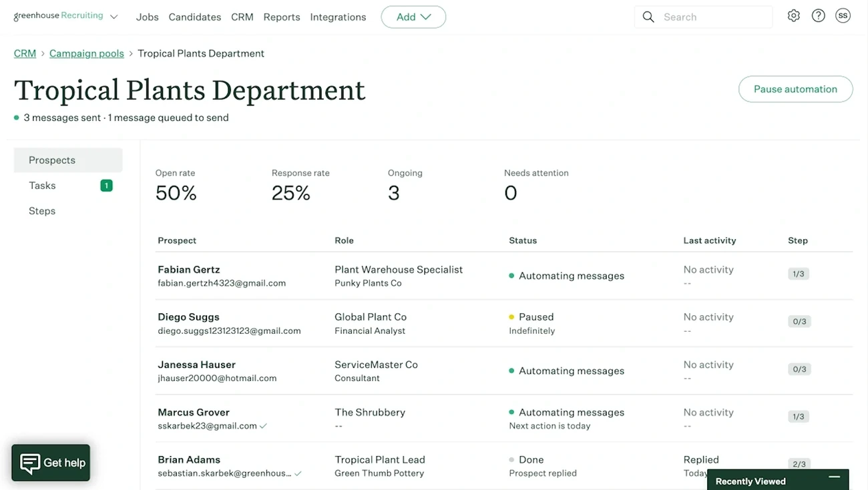The image size is (868, 490).
Task: Open the Add dropdown menu
Action: point(413,17)
